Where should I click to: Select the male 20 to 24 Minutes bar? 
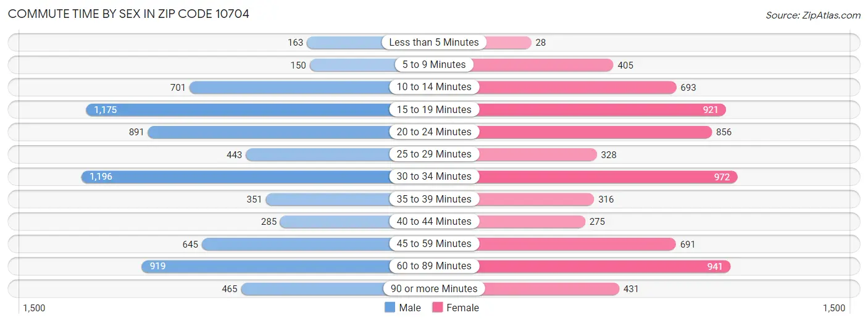(x=269, y=132)
